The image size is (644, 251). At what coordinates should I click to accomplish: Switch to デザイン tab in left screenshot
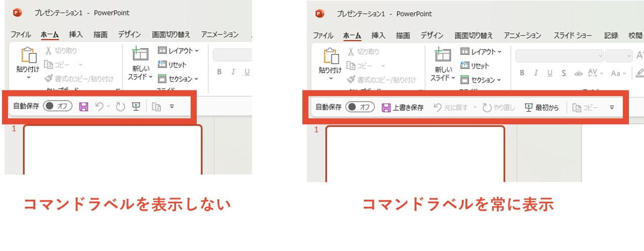[x=129, y=35]
